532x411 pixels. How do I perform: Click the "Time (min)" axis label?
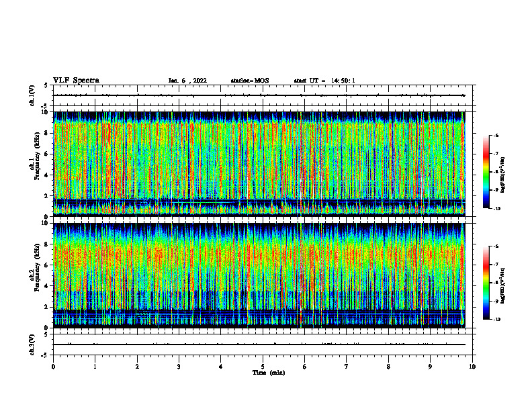click(269, 373)
